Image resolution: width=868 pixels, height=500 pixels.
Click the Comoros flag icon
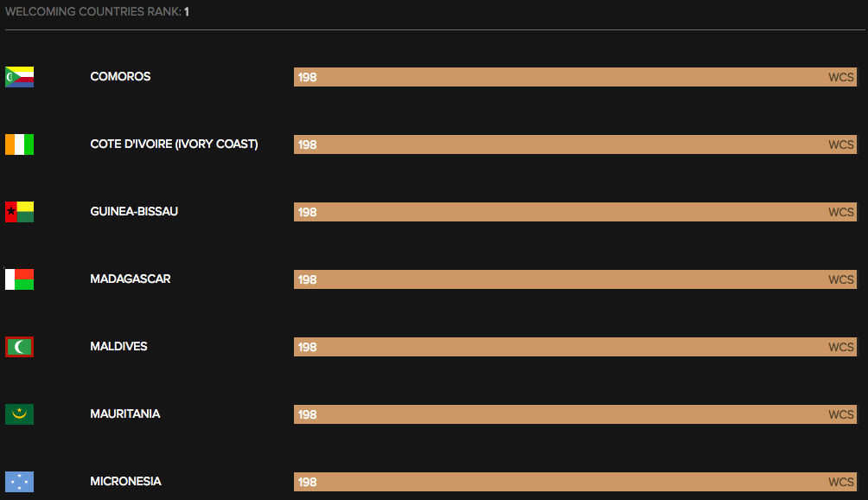pyautogui.click(x=19, y=77)
